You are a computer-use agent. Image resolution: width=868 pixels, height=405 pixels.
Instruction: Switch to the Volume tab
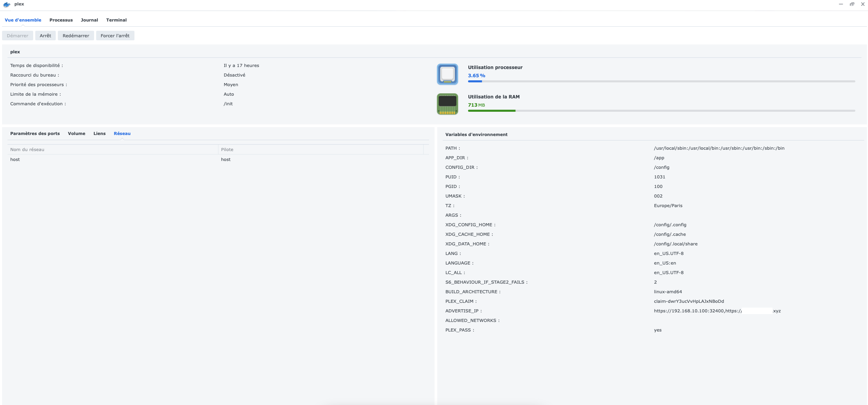point(76,134)
